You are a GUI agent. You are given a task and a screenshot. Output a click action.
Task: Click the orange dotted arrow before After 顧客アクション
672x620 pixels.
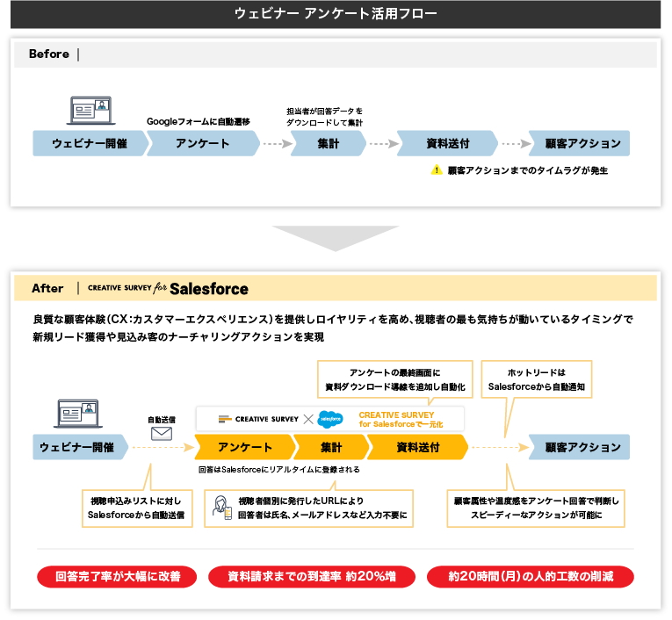(x=500, y=447)
